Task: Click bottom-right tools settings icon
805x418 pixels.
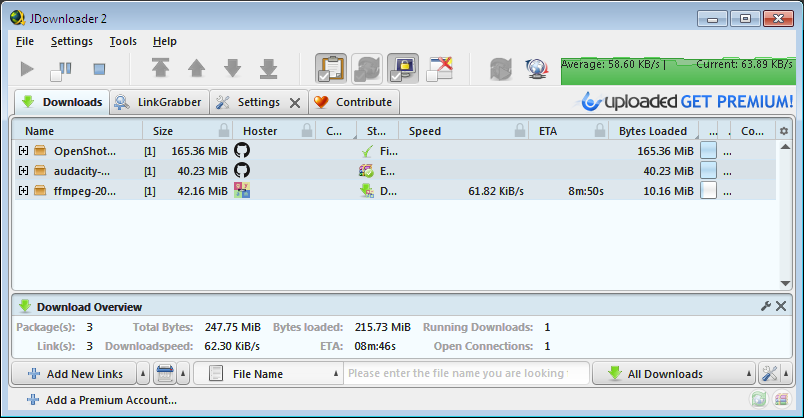Action: (x=769, y=374)
